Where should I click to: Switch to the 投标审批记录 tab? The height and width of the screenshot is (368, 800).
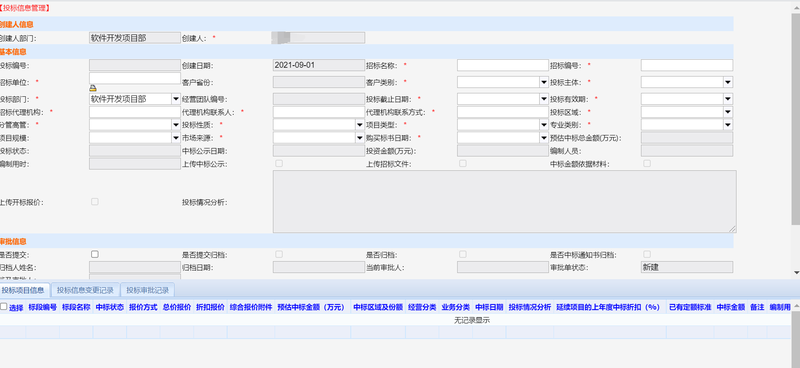coord(148,290)
